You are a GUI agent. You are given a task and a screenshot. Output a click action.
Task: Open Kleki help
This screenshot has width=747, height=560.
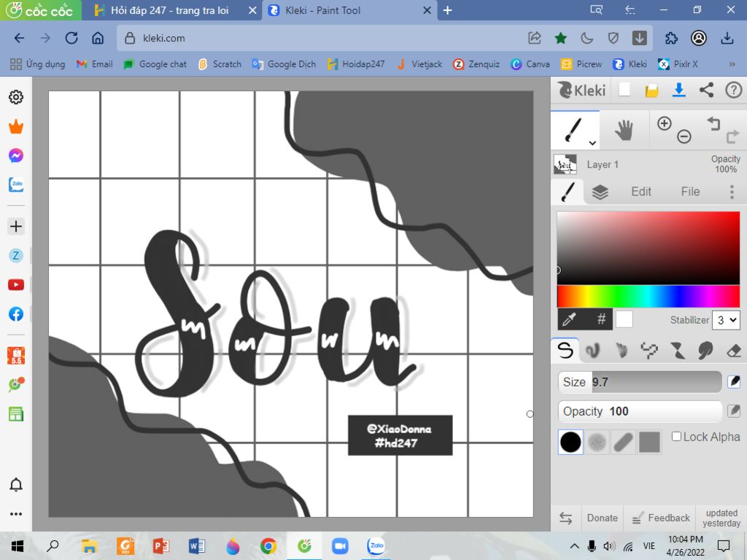(x=734, y=90)
